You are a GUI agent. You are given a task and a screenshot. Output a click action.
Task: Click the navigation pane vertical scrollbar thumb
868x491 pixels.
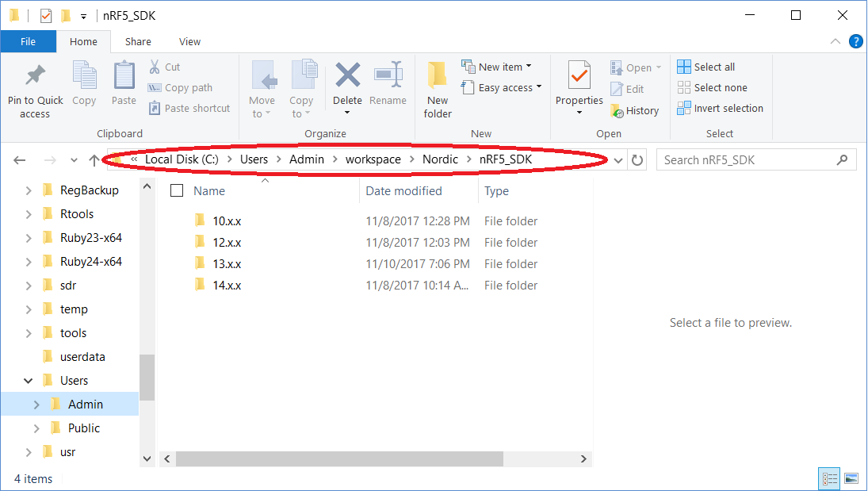[147, 377]
